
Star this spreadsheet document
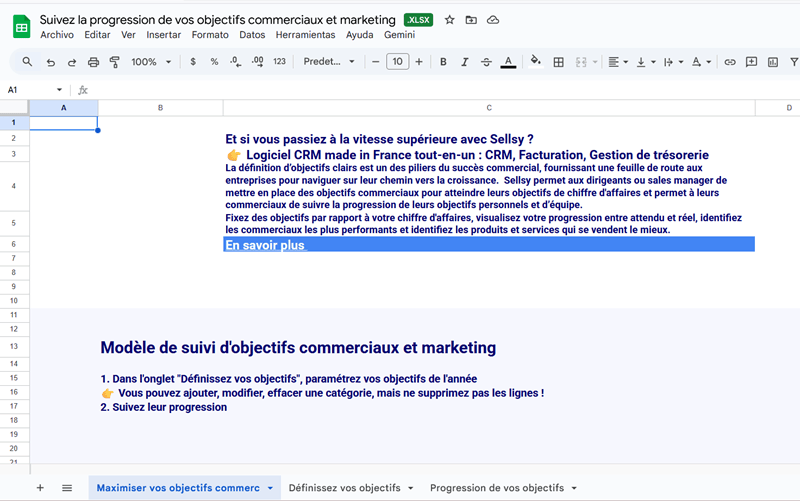[449, 20]
